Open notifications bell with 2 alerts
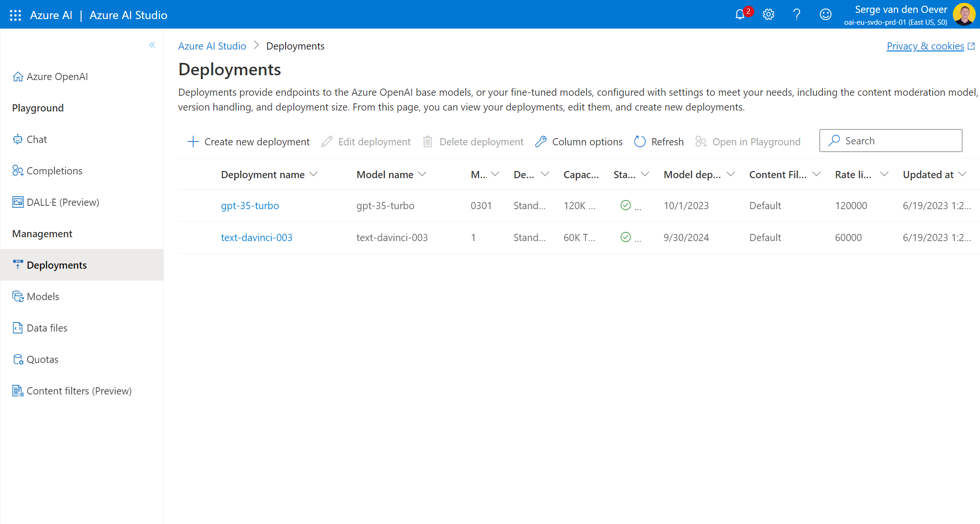980x524 pixels. [x=740, y=14]
